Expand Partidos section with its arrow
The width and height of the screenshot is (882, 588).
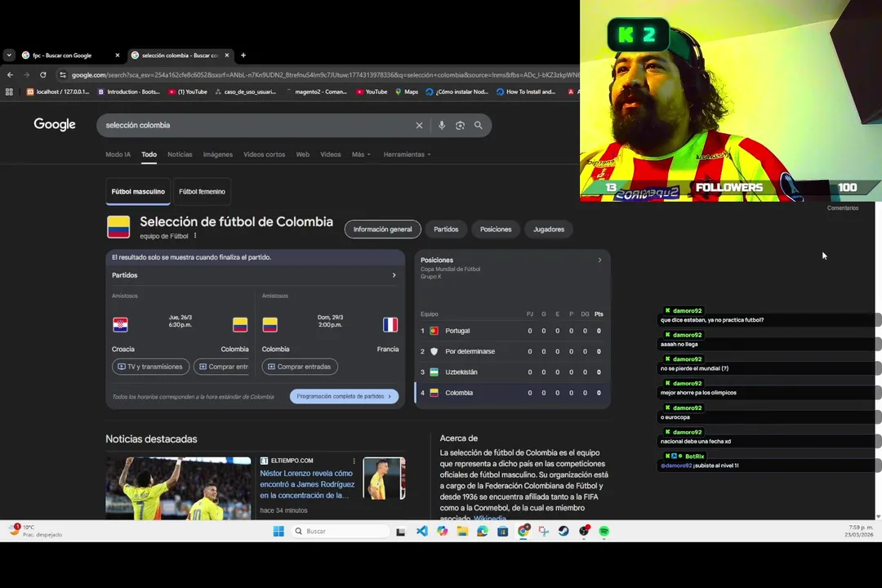pyautogui.click(x=394, y=275)
